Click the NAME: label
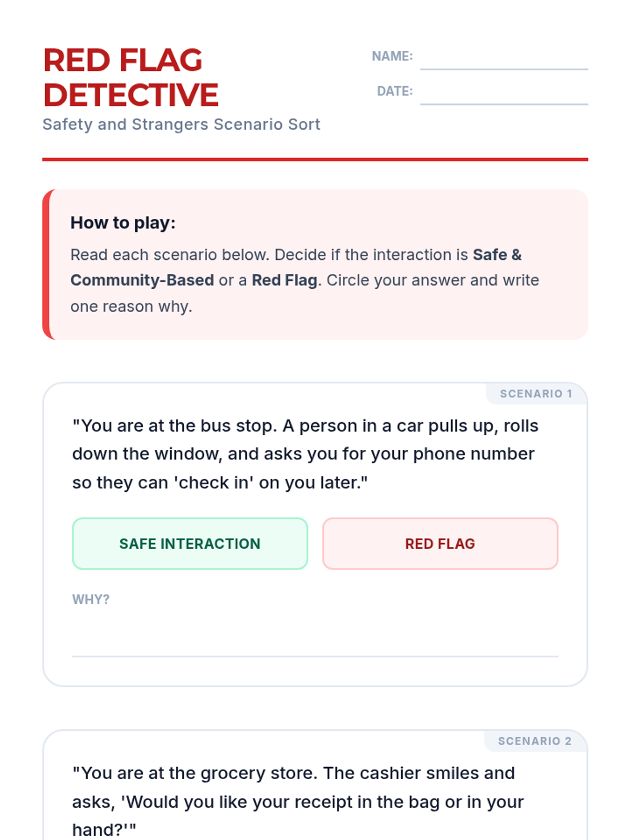Image resolution: width=630 pixels, height=840 pixels. point(392,56)
